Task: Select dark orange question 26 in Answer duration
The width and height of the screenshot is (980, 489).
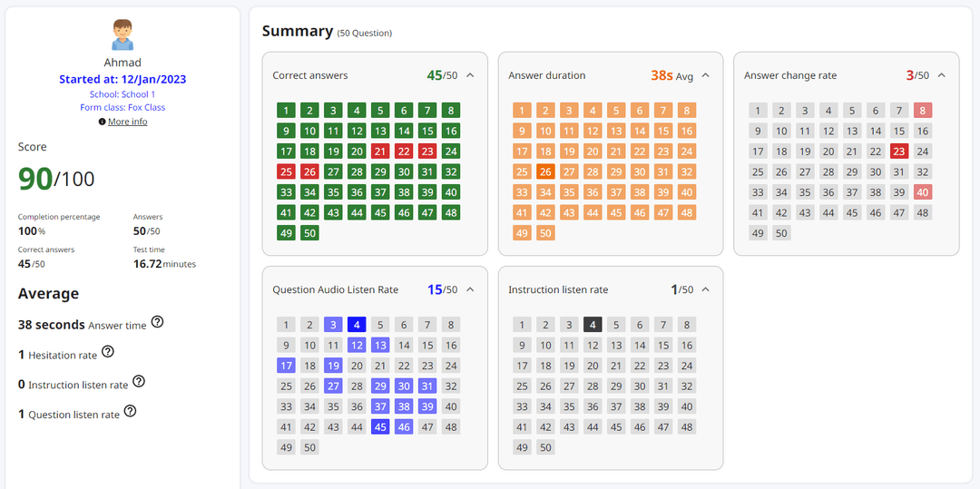Action: point(545,171)
